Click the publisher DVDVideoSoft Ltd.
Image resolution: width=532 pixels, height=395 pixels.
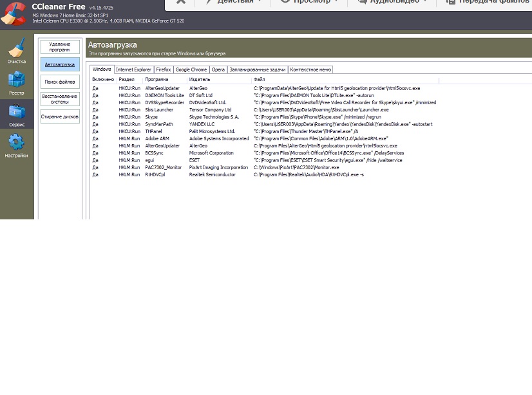coord(207,102)
